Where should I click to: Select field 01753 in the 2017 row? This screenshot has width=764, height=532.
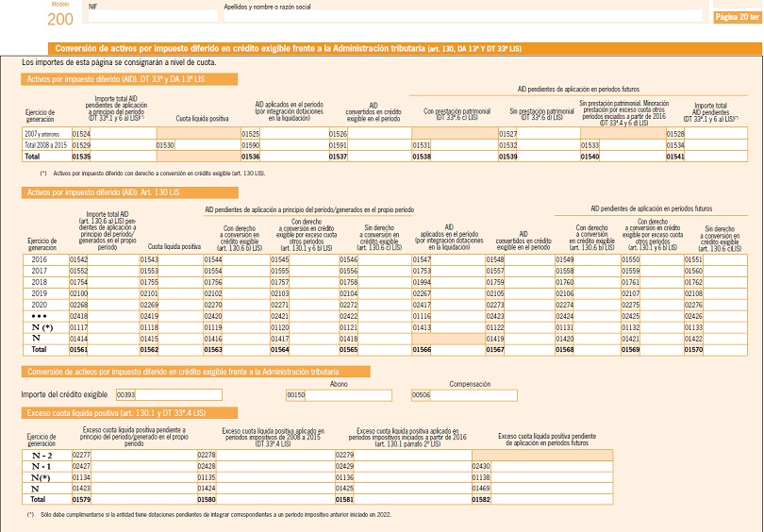coord(458,271)
